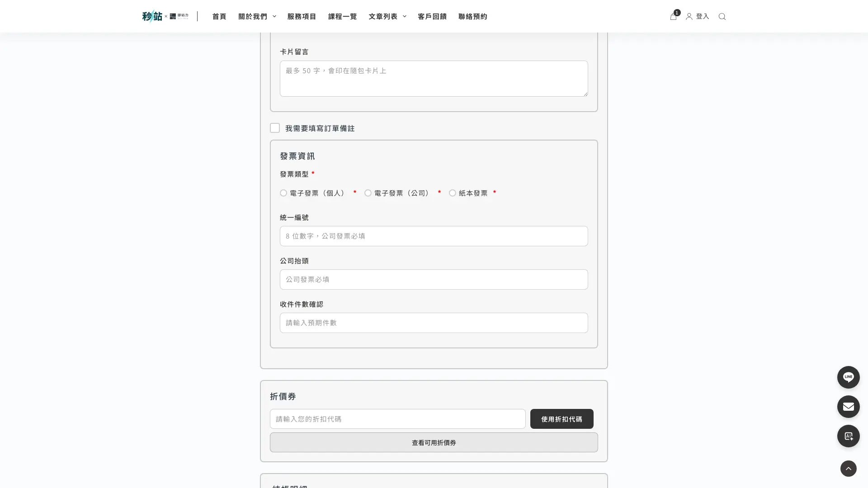Open the AI assistant floating button
868x488 pixels.
click(x=848, y=436)
